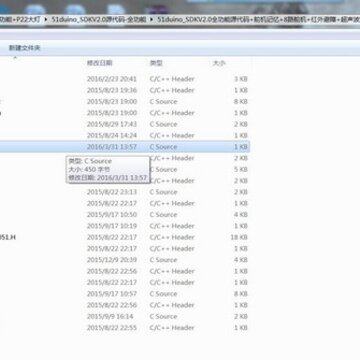
Task: Select header file dated 2015/8/22 22:55
Action: point(125,328)
